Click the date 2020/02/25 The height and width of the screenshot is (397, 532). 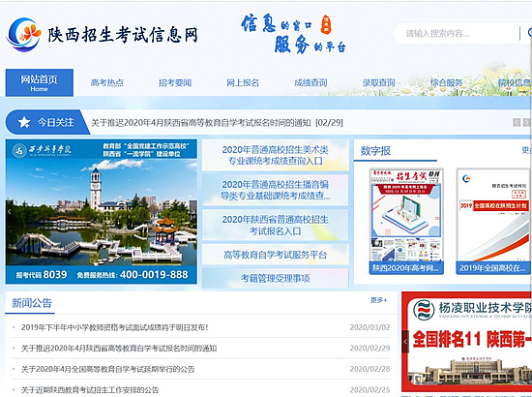(x=369, y=389)
